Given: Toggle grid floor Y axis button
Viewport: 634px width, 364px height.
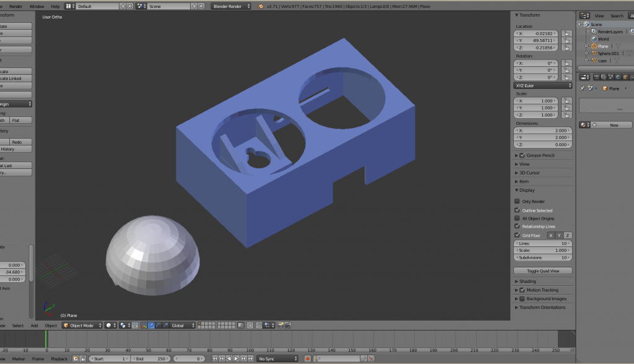Looking at the screenshot, I should pos(559,235).
